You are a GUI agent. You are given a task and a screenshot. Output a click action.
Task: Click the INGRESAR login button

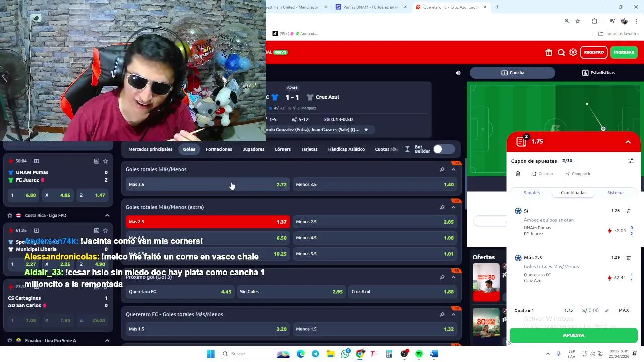[624, 52]
